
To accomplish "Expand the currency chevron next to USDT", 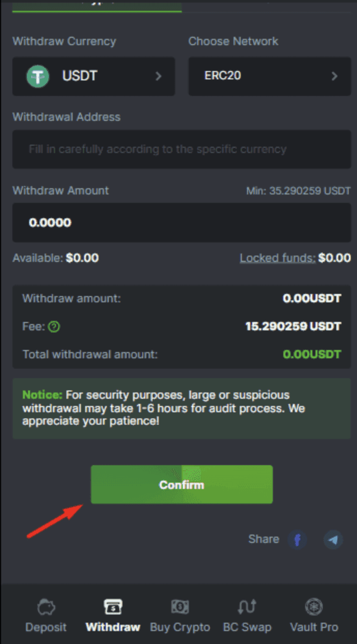I will pos(159,76).
